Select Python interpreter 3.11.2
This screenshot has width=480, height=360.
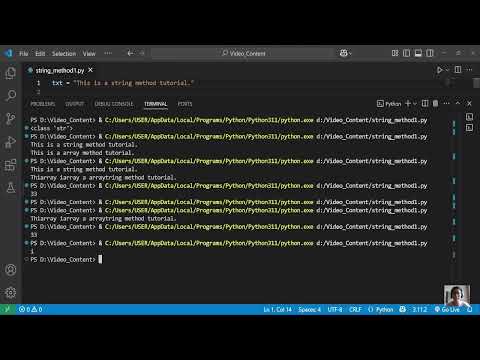(x=420, y=309)
